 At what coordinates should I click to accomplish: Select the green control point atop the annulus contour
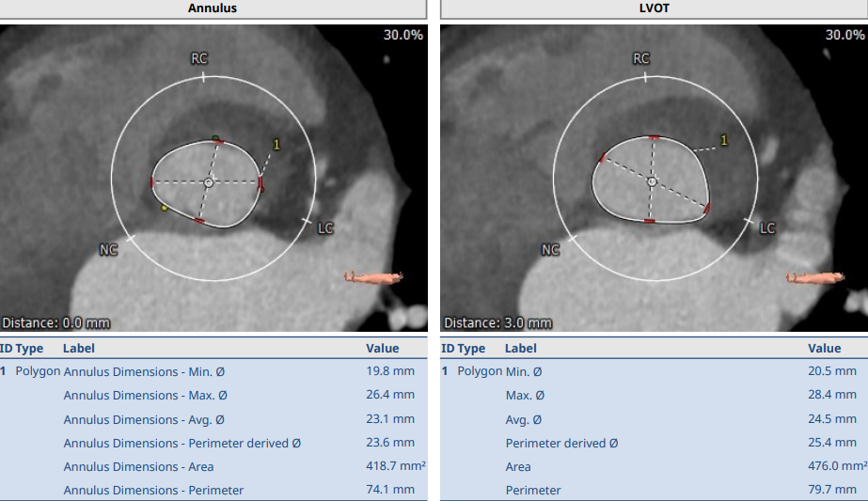pos(215,139)
